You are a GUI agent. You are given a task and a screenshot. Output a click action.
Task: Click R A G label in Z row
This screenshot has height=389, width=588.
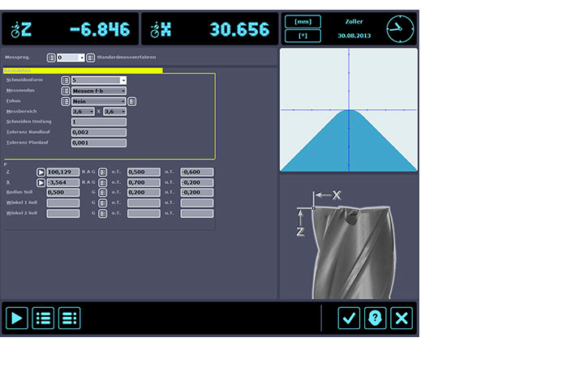tap(88, 172)
